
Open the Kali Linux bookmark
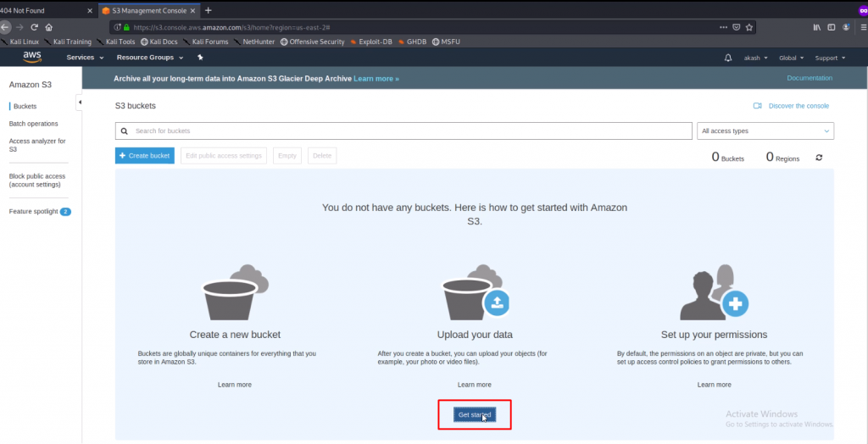19,42
